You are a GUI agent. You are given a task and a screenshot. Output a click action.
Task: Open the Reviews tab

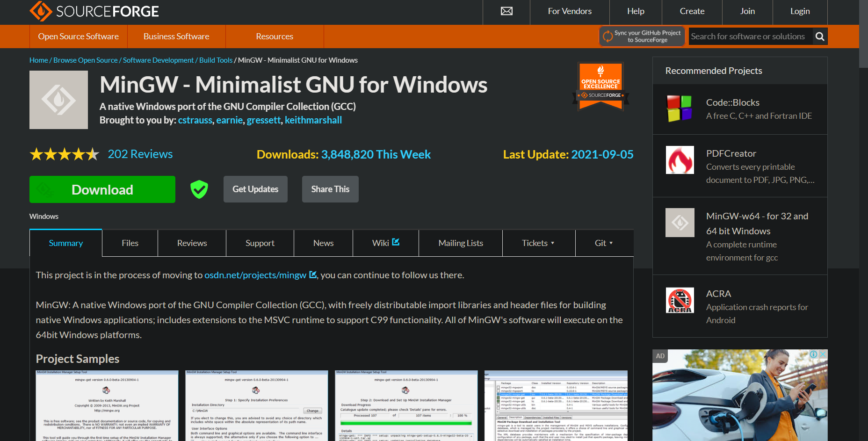192,243
